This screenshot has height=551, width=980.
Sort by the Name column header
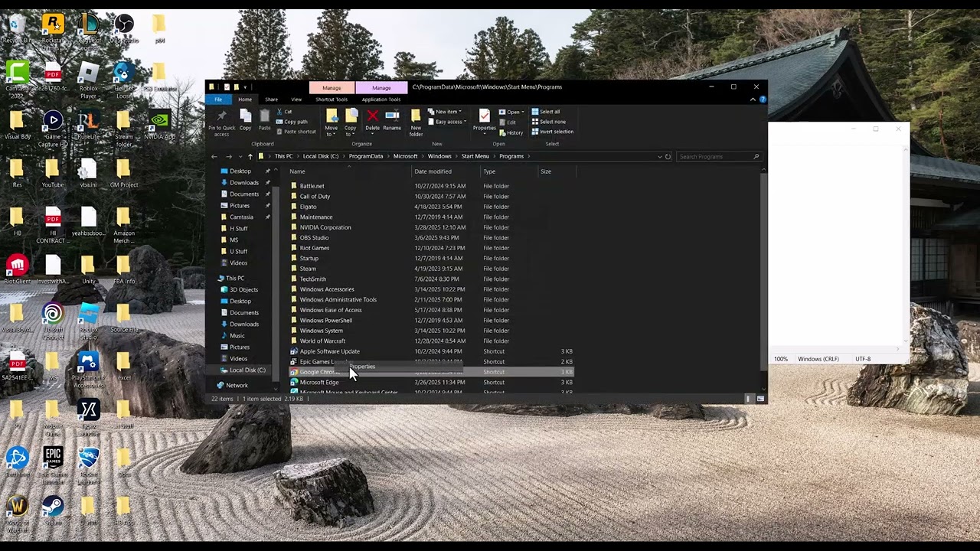[297, 171]
